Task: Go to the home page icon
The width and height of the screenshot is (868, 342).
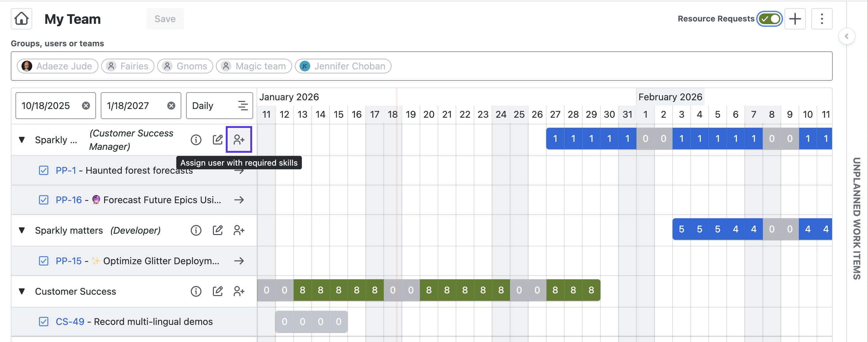Action: 21,19
